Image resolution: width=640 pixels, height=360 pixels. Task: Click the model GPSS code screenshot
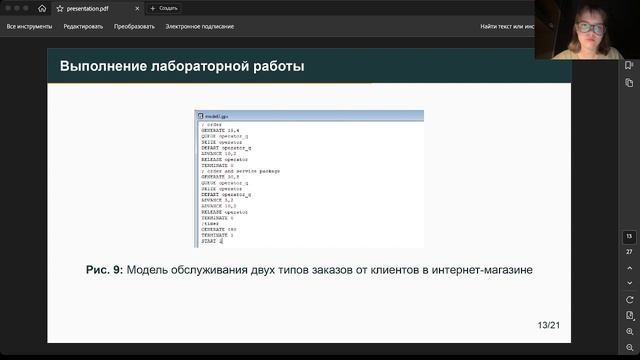tap(309, 179)
